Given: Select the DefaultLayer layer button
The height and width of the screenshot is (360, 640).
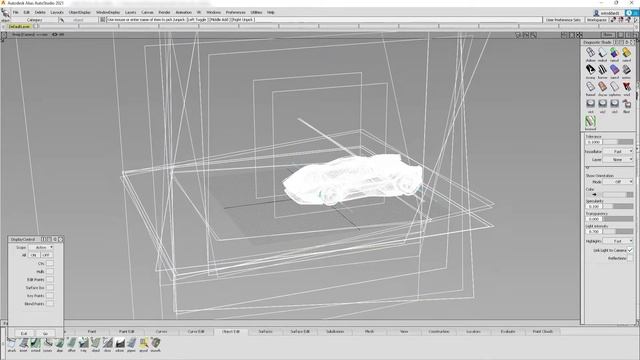Looking at the screenshot, I should point(19,26).
